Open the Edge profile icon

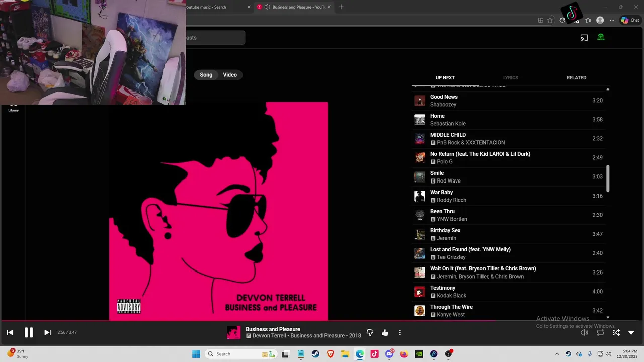click(x=600, y=20)
